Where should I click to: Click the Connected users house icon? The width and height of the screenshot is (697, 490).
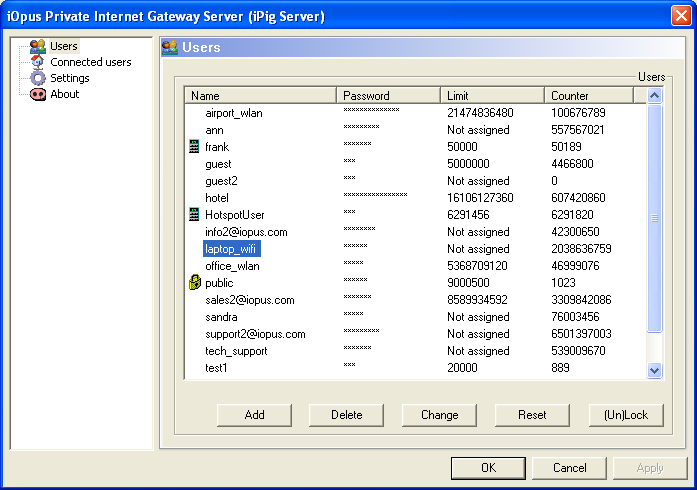pos(37,62)
